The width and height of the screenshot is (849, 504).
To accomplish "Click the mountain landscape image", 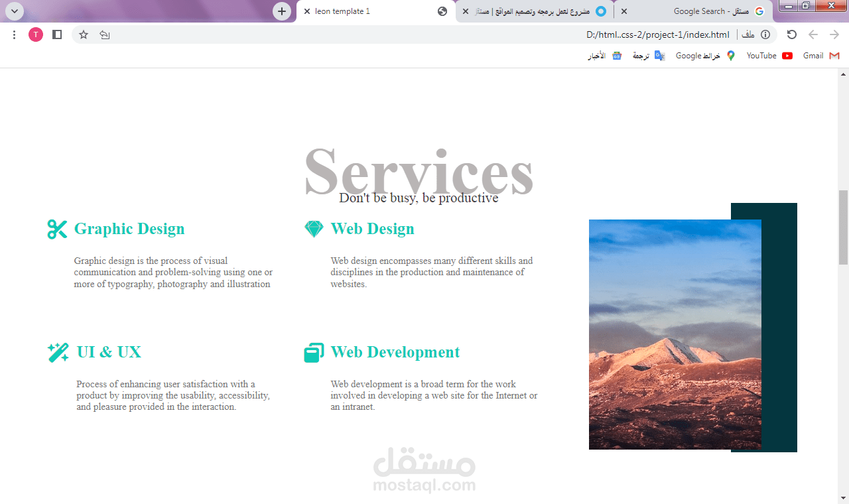I will pyautogui.click(x=675, y=334).
